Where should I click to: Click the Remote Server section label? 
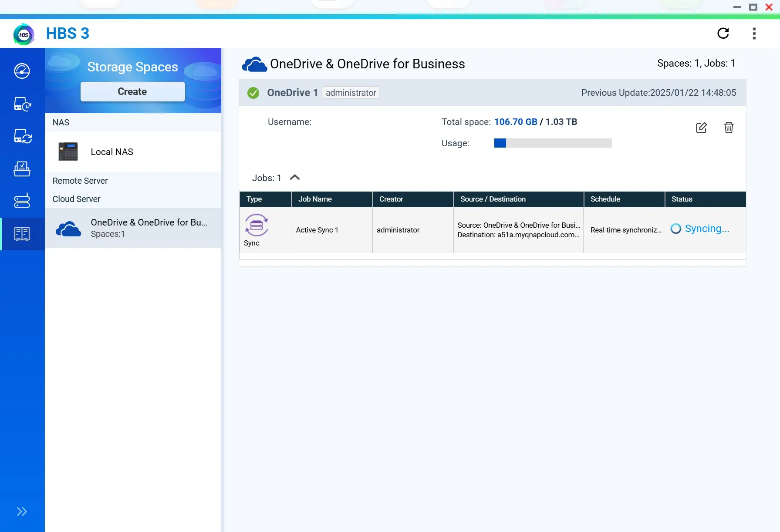[x=80, y=181]
